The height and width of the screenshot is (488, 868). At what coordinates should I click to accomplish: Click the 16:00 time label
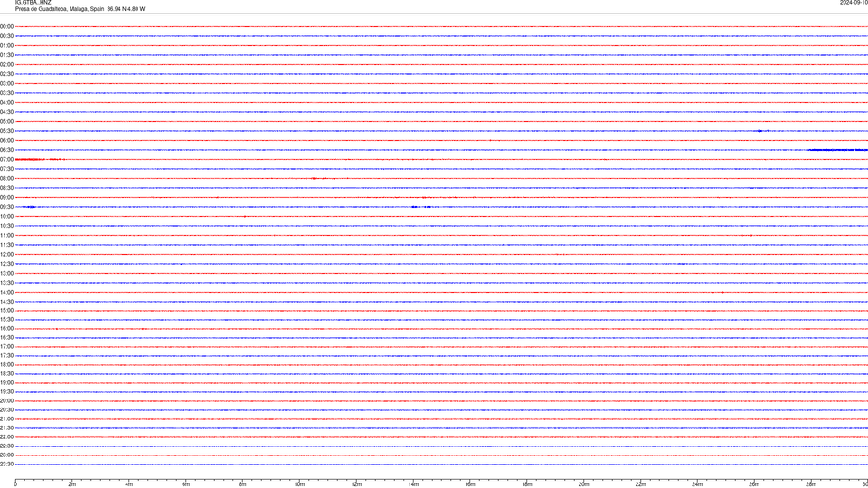tap(6, 329)
